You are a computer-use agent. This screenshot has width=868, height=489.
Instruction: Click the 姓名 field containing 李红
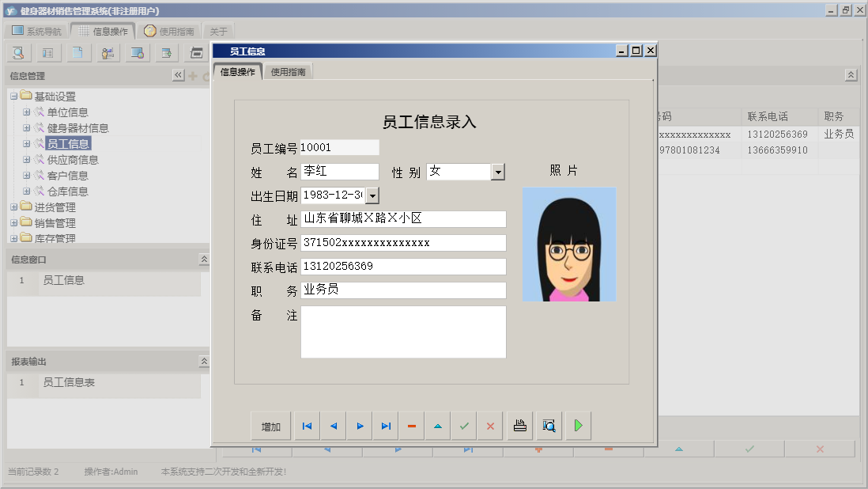(x=339, y=172)
